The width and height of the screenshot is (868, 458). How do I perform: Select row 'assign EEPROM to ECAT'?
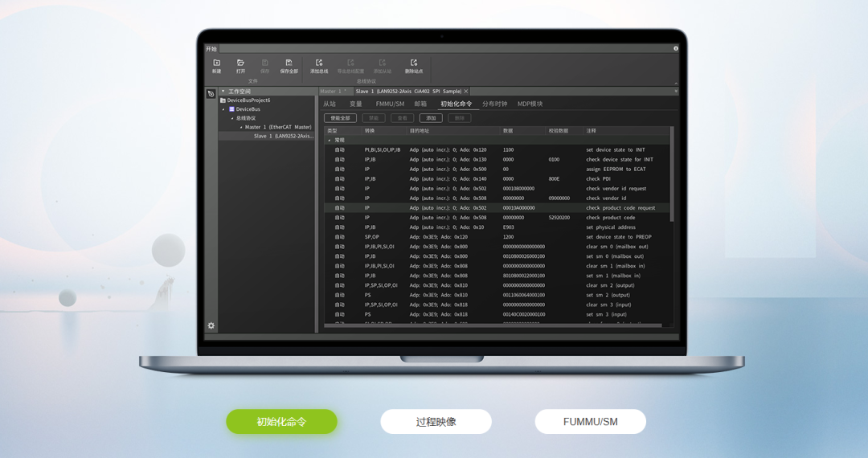[497, 170]
